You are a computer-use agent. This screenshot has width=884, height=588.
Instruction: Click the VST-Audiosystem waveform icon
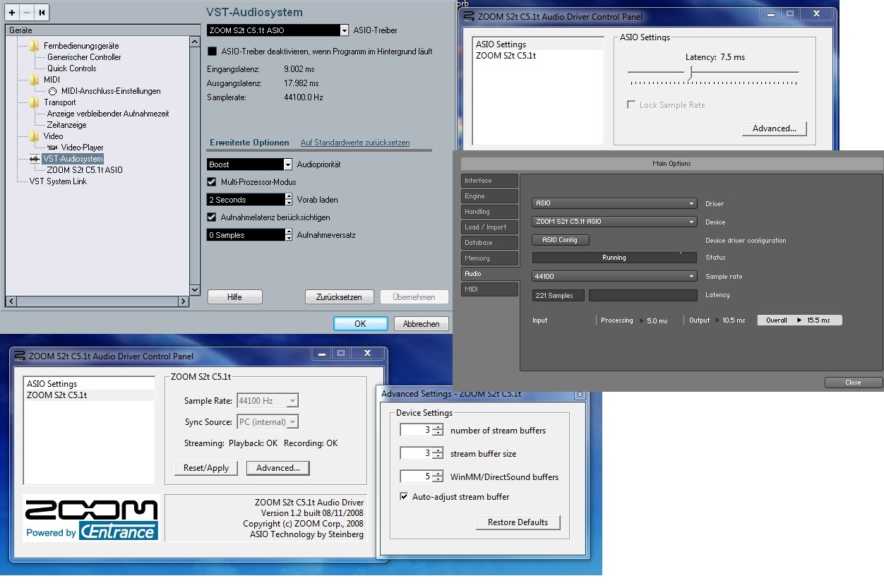click(35, 159)
